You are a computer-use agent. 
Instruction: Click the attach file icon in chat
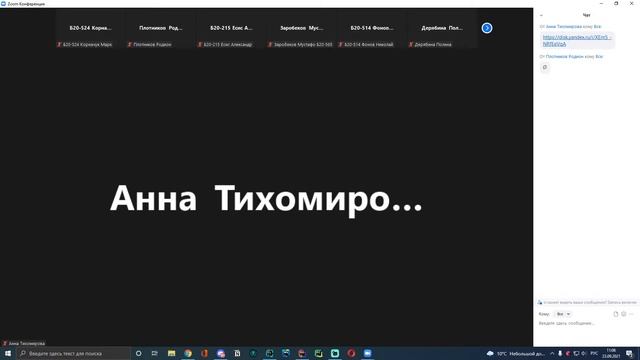[x=616, y=314]
